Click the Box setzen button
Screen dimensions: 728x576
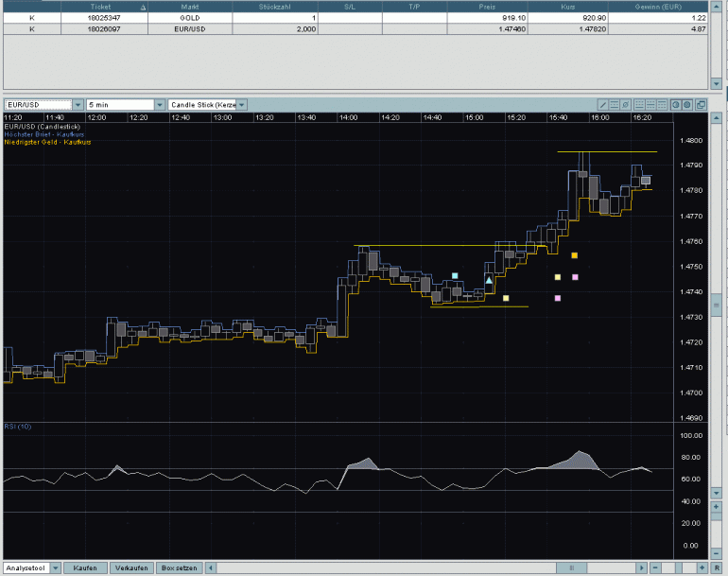(x=180, y=567)
